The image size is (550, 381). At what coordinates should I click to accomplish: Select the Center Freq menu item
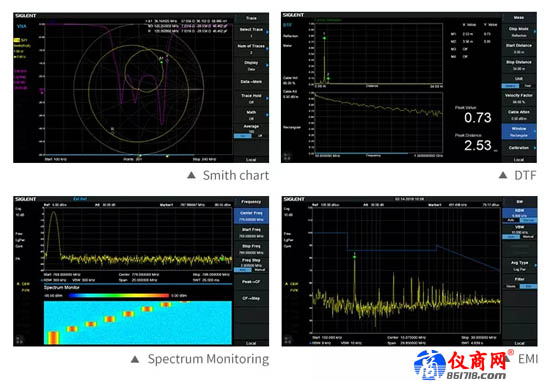251,216
